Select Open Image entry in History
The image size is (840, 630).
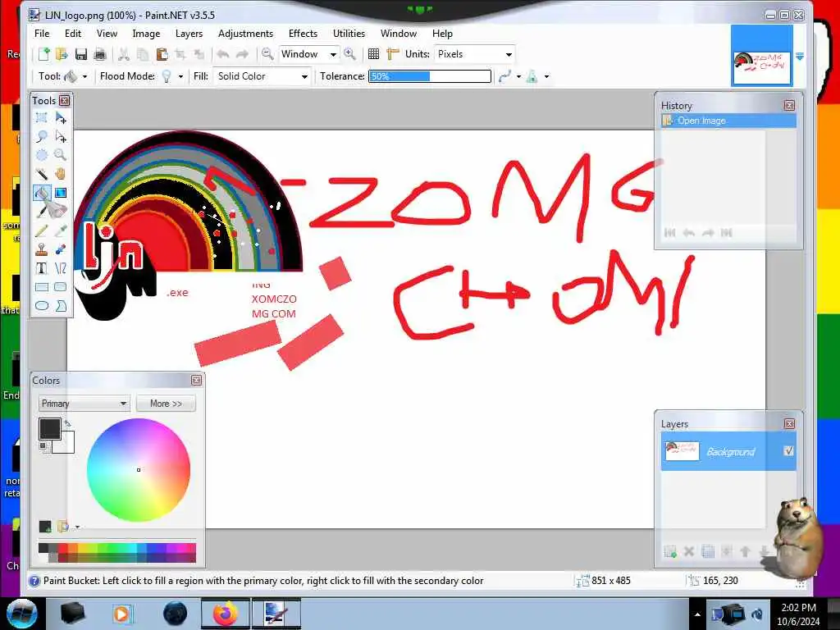click(728, 121)
